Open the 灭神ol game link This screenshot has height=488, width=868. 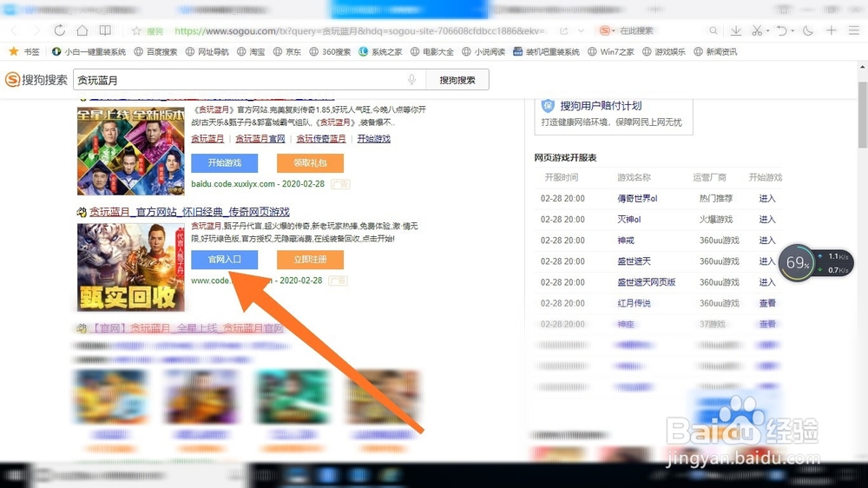click(628, 220)
